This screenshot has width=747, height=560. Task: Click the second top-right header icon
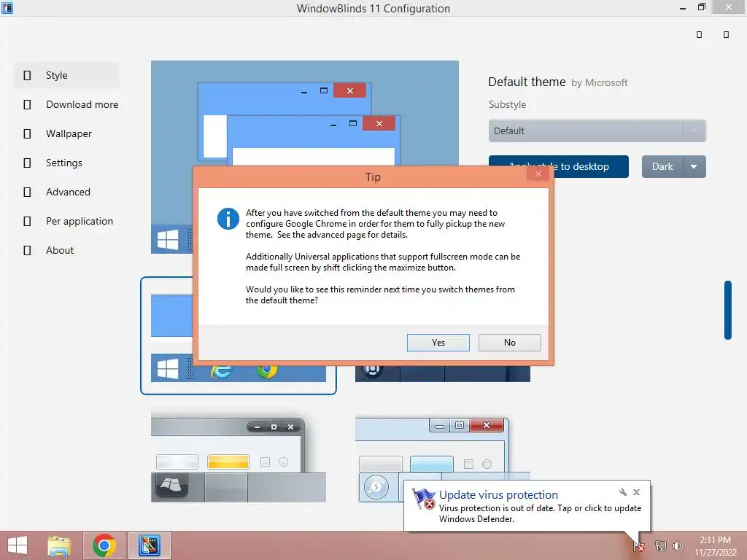(726, 34)
